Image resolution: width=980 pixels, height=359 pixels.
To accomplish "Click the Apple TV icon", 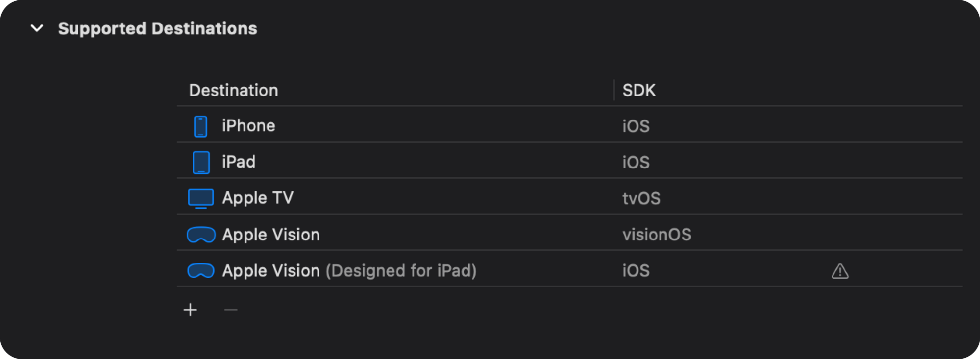I will click(x=201, y=198).
